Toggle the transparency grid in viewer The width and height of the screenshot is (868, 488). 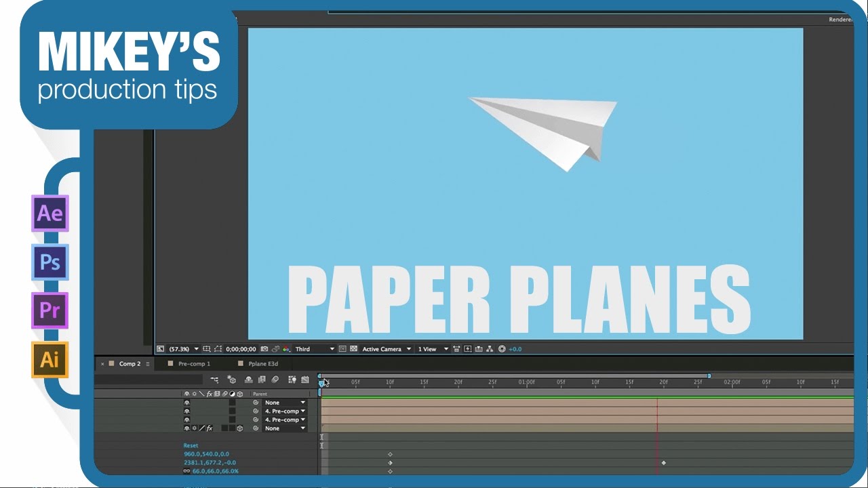(x=354, y=349)
